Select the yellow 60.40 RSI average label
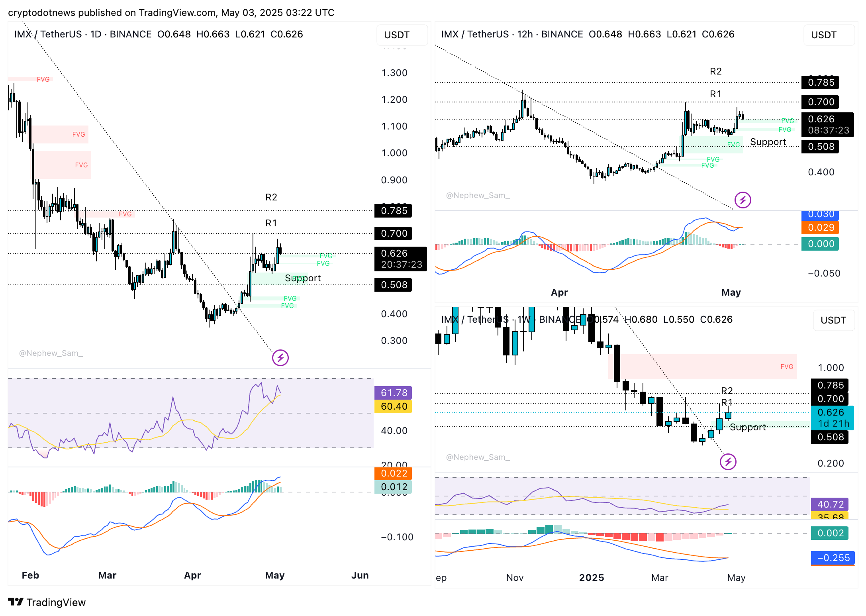 coord(393,406)
